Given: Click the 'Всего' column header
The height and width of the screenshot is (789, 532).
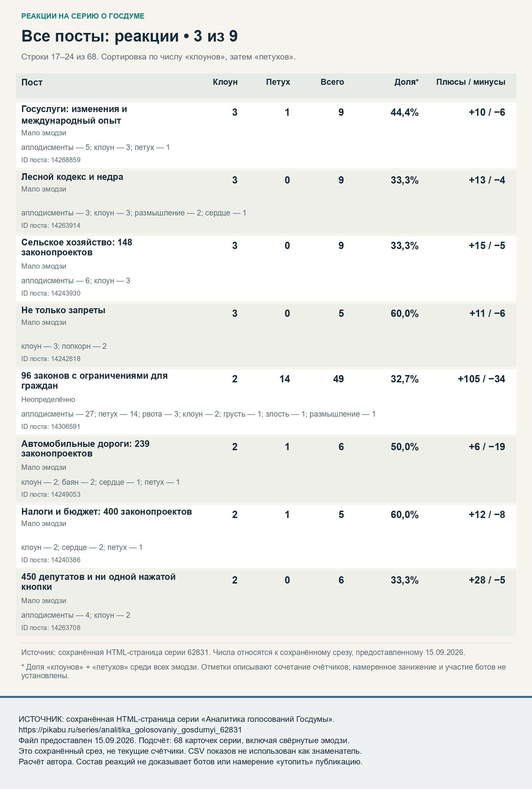Looking at the screenshot, I should [x=332, y=82].
